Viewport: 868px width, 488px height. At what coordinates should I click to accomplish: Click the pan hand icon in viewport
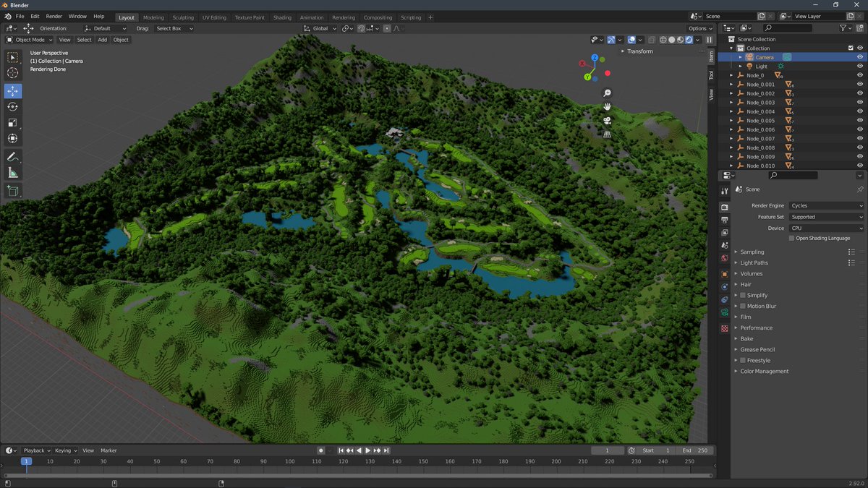point(608,106)
